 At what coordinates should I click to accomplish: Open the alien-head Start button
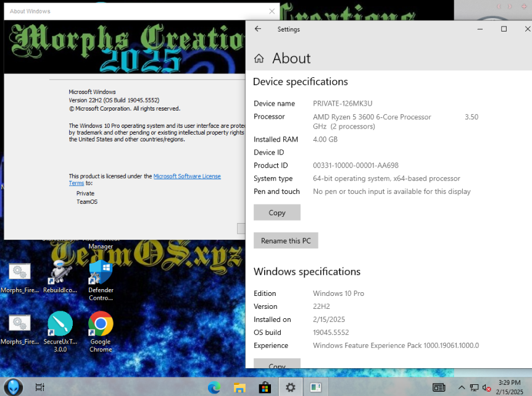click(13, 387)
